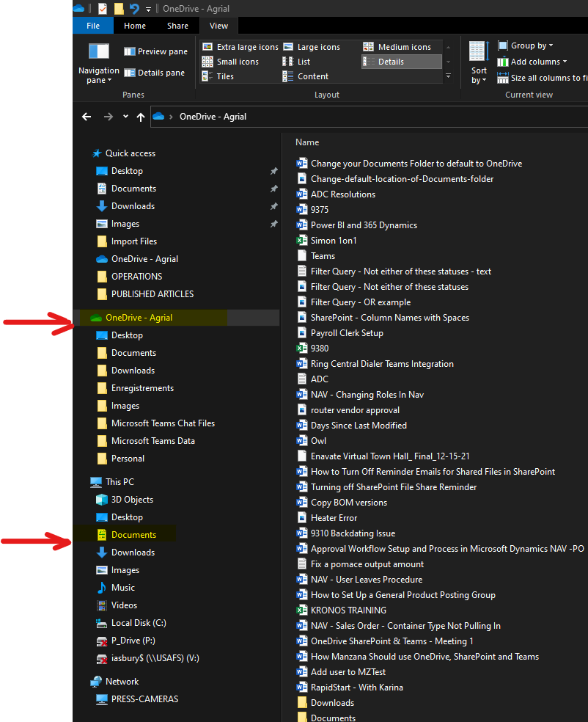Open the KRONOS TRAINING Excel file
This screenshot has width=588, height=722.
tap(348, 610)
